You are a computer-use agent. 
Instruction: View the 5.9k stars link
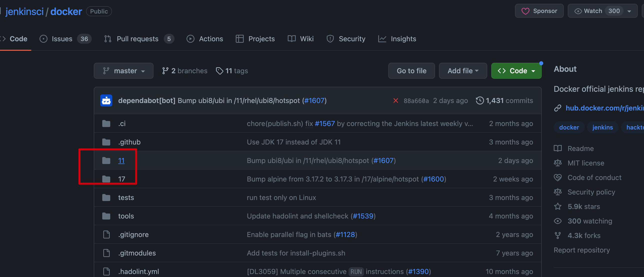[584, 206]
